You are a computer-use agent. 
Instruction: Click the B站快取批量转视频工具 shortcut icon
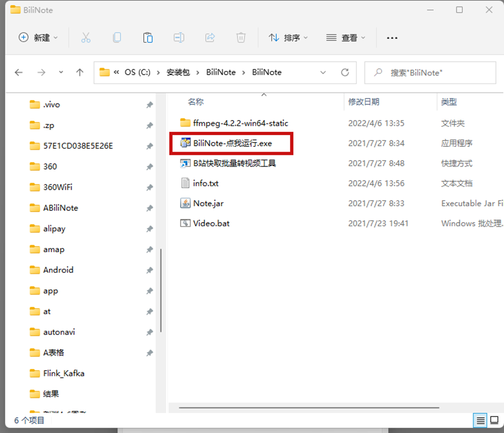click(185, 163)
